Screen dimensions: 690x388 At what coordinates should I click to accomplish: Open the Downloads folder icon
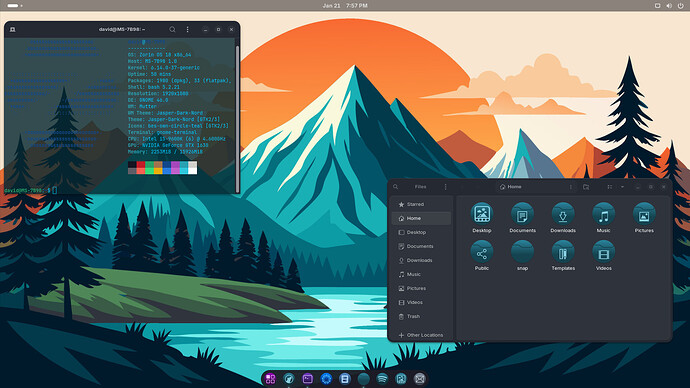click(x=563, y=214)
